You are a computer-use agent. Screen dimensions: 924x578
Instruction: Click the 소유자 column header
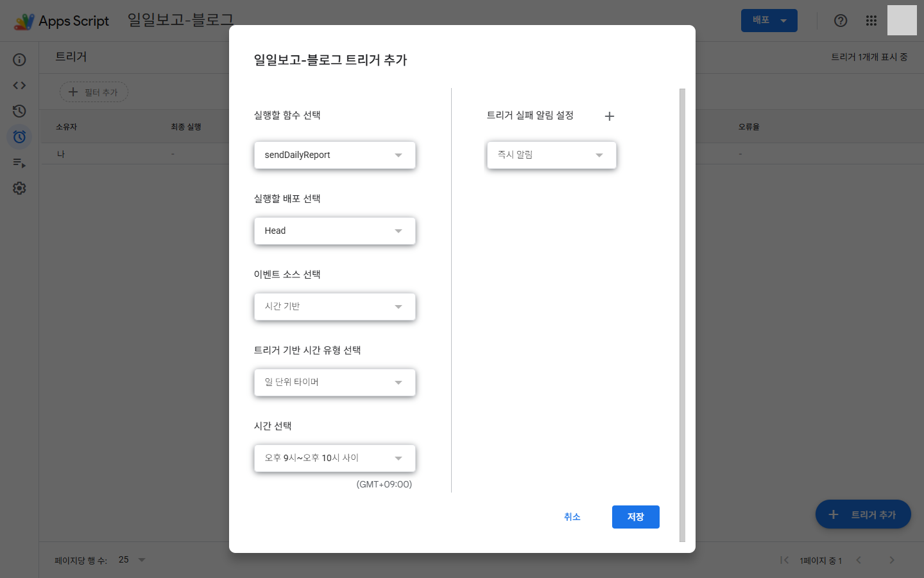(x=66, y=127)
